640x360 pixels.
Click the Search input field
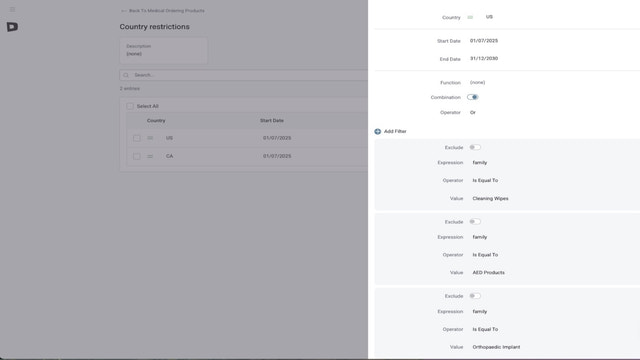coord(244,75)
